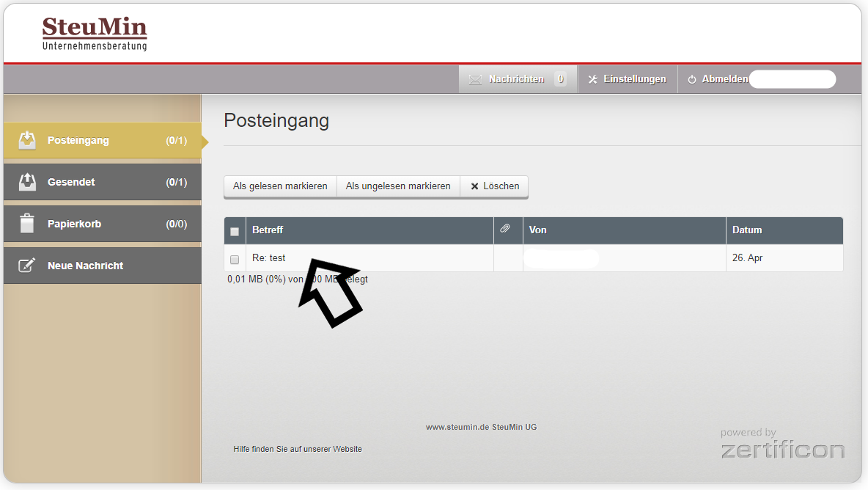
Task: Open the Einstellungen menu
Action: click(628, 78)
